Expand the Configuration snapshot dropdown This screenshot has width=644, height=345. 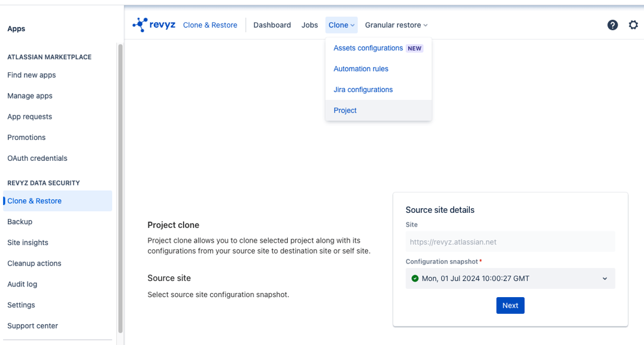(604, 278)
